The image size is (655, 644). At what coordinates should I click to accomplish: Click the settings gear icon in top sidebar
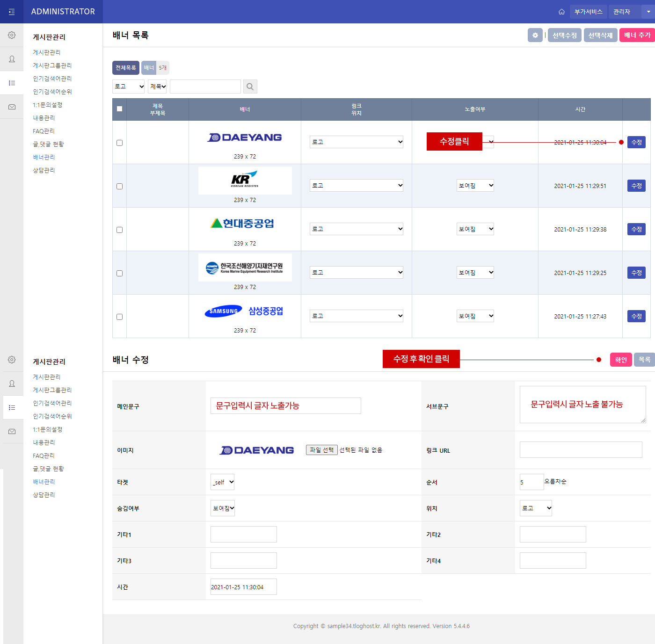(x=12, y=35)
